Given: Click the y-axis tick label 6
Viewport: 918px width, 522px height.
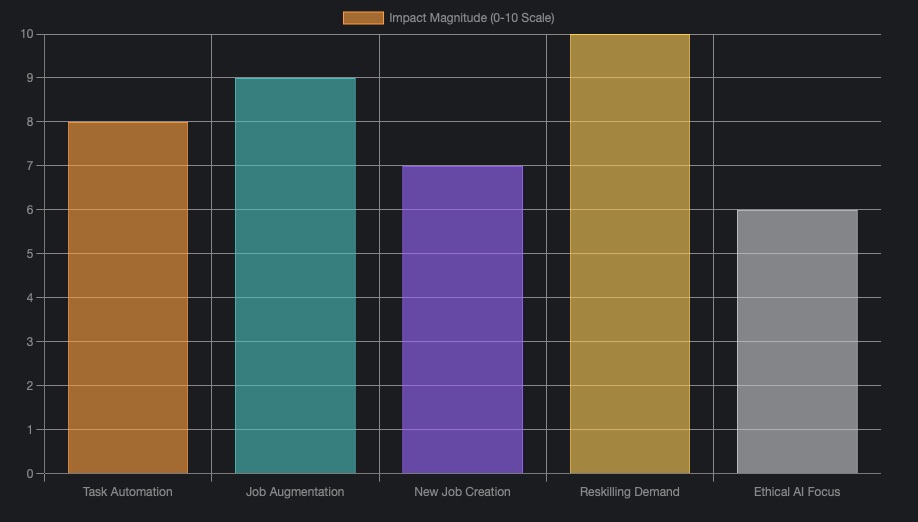Looking at the screenshot, I should coord(29,210).
